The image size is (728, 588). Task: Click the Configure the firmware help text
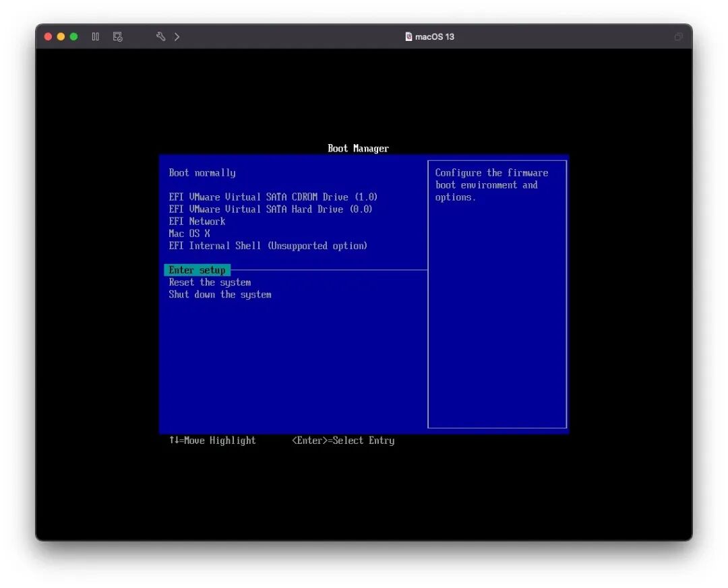coord(491,185)
